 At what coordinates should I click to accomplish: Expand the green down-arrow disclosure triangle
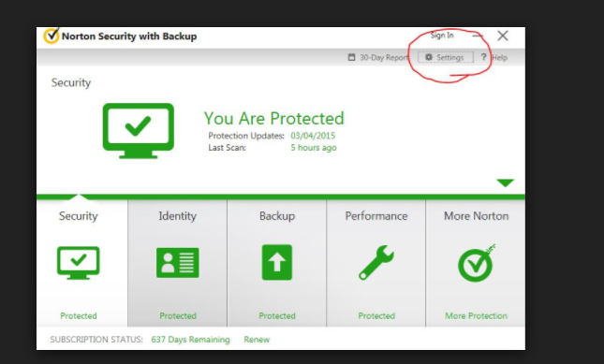[505, 182]
